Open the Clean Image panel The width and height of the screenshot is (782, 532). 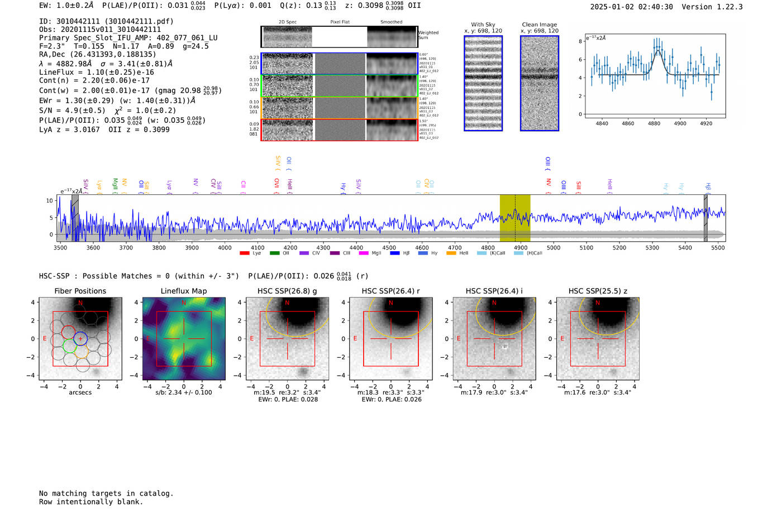[x=540, y=83]
